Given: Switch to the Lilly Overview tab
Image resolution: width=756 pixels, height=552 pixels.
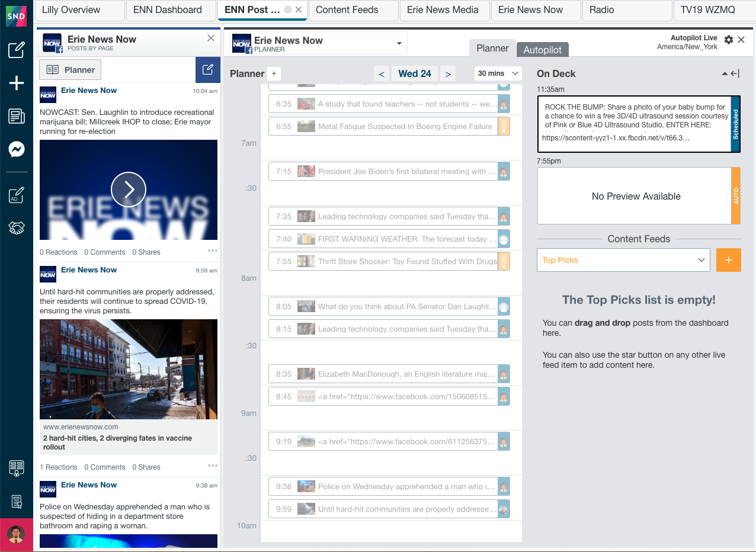Looking at the screenshot, I should click(81, 9).
